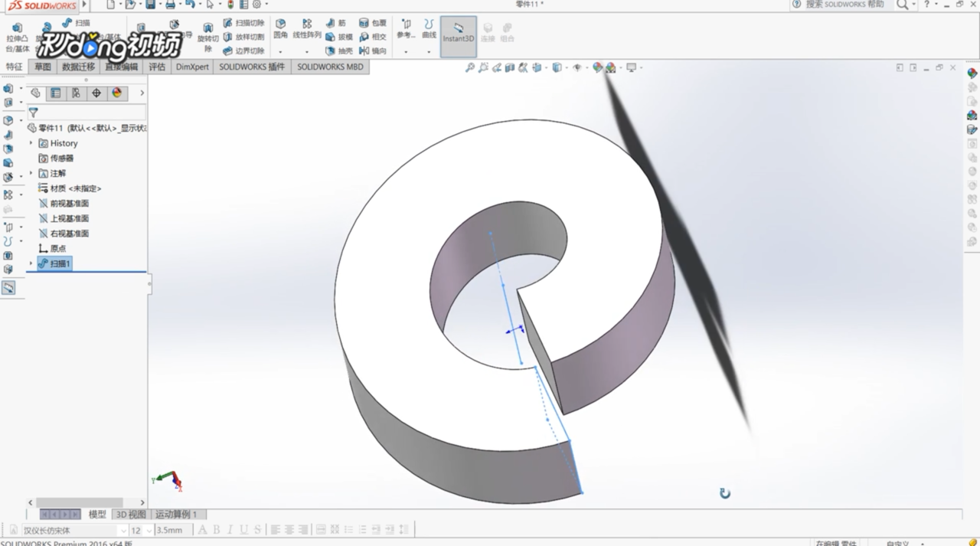Click the filter field in the feature tree
Viewport: 980px width, 546px height.
click(x=86, y=113)
